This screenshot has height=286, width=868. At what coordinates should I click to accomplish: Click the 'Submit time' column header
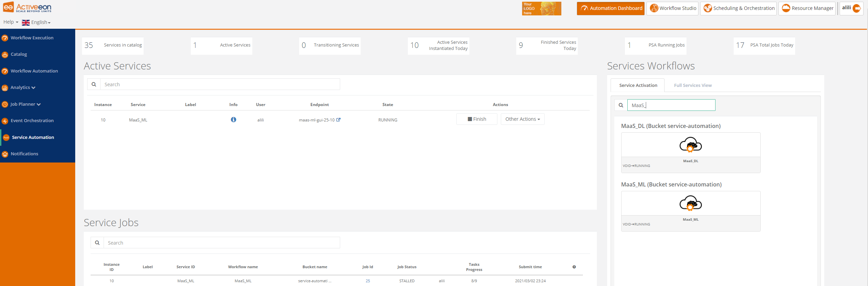pyautogui.click(x=530, y=267)
